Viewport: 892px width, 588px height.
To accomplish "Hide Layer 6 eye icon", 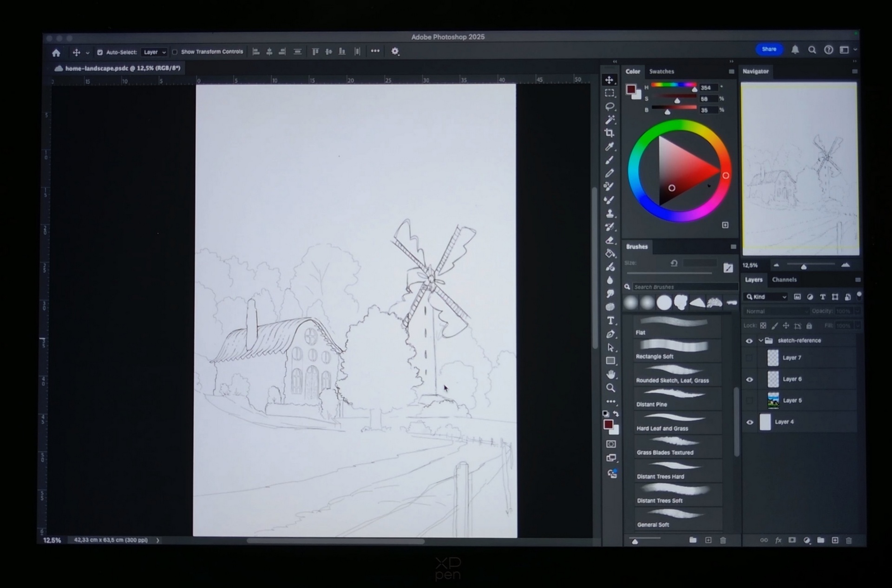I will [x=749, y=379].
